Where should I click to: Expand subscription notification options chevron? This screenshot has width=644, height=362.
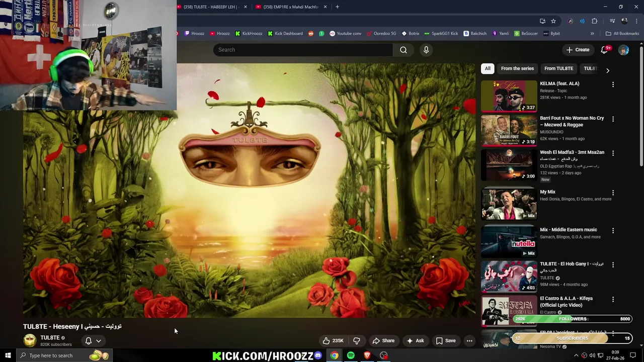click(99, 341)
